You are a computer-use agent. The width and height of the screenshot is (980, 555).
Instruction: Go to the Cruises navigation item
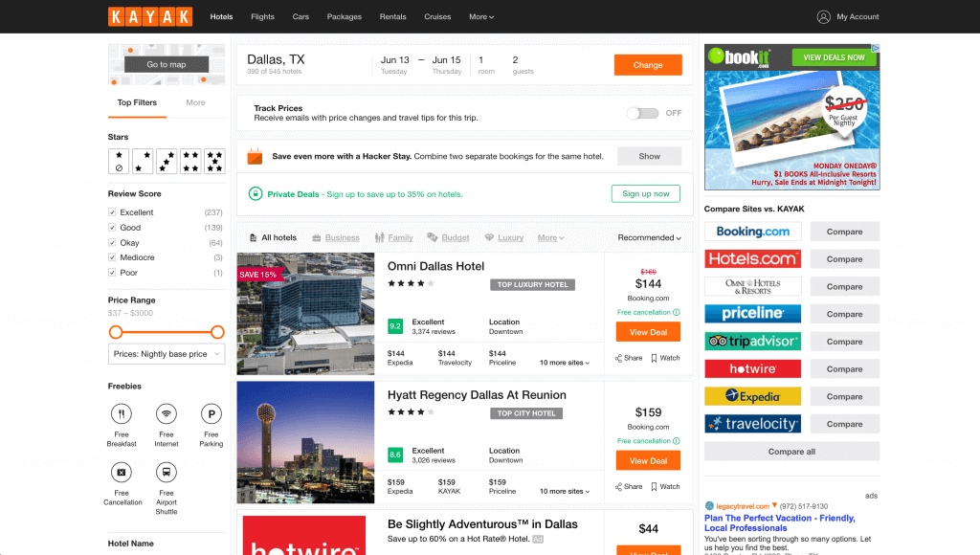click(437, 17)
